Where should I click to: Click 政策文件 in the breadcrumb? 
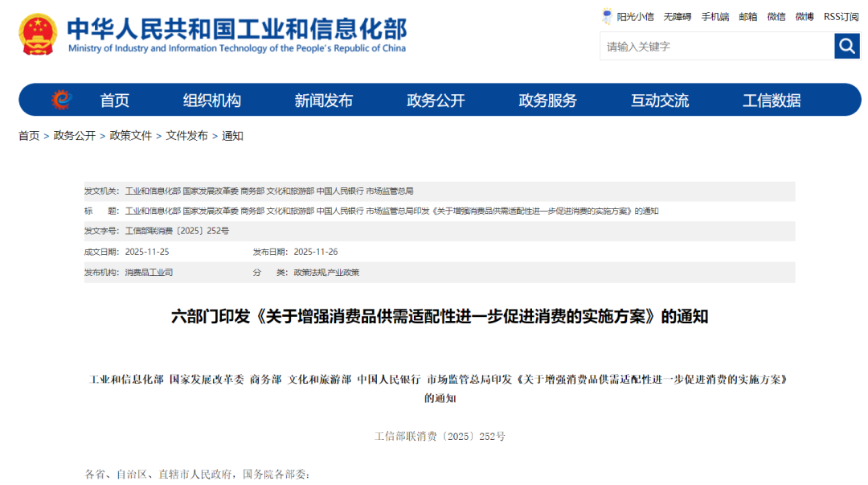pyautogui.click(x=131, y=136)
